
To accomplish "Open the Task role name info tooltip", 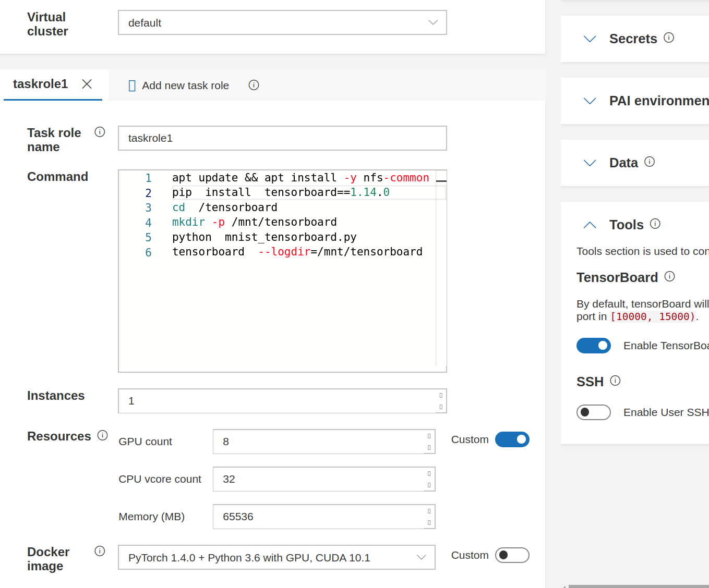I will pos(100,132).
